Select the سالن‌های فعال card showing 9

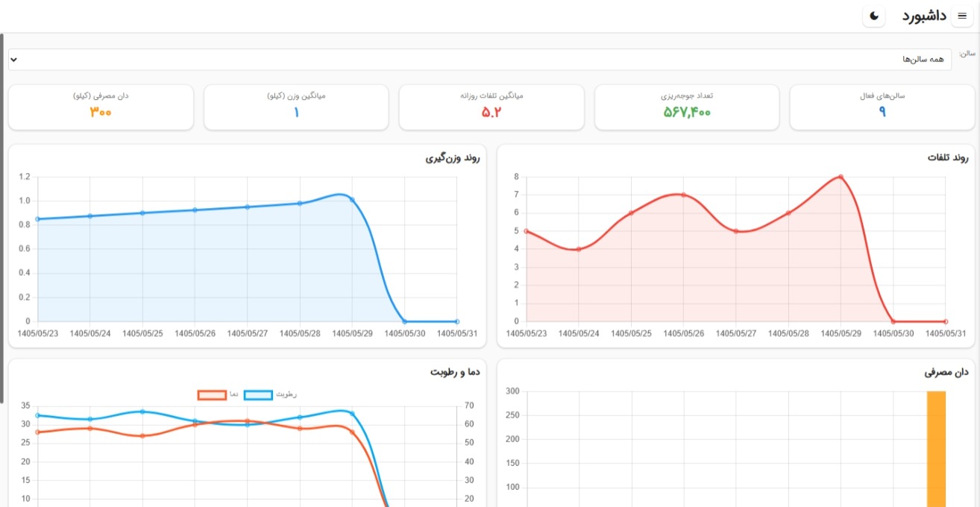pos(882,107)
